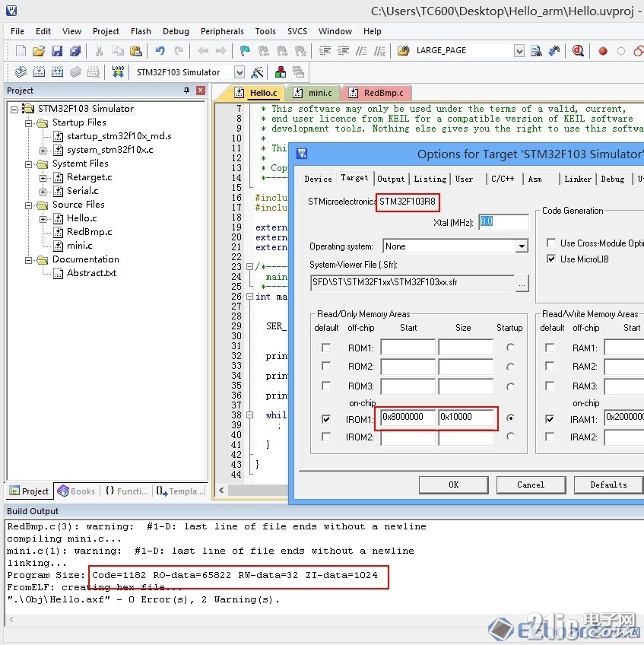Collapse the Startup Files group
Image resolution: width=644 pixels, height=645 pixels.
[28, 123]
